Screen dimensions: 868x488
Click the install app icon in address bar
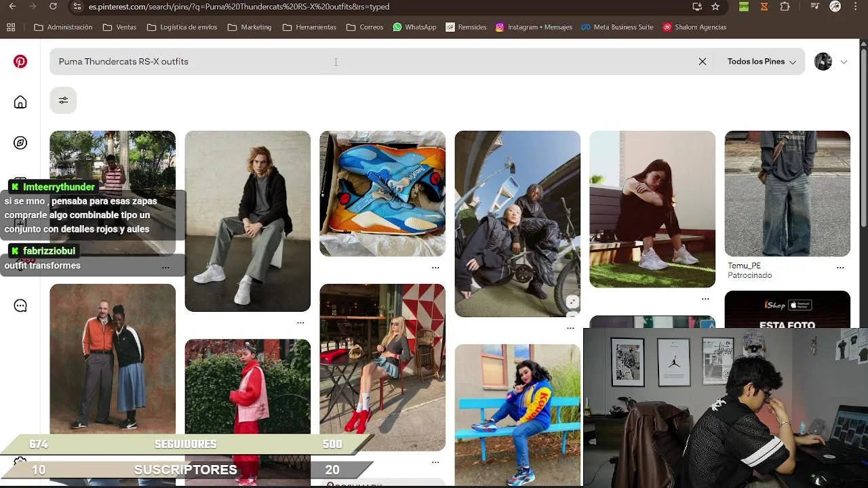point(697,7)
